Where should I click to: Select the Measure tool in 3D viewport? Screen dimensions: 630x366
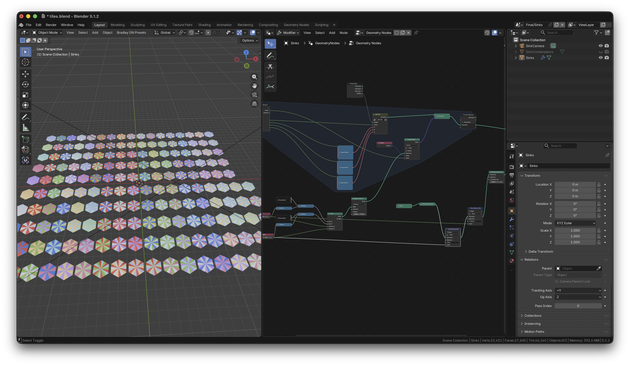tap(25, 128)
